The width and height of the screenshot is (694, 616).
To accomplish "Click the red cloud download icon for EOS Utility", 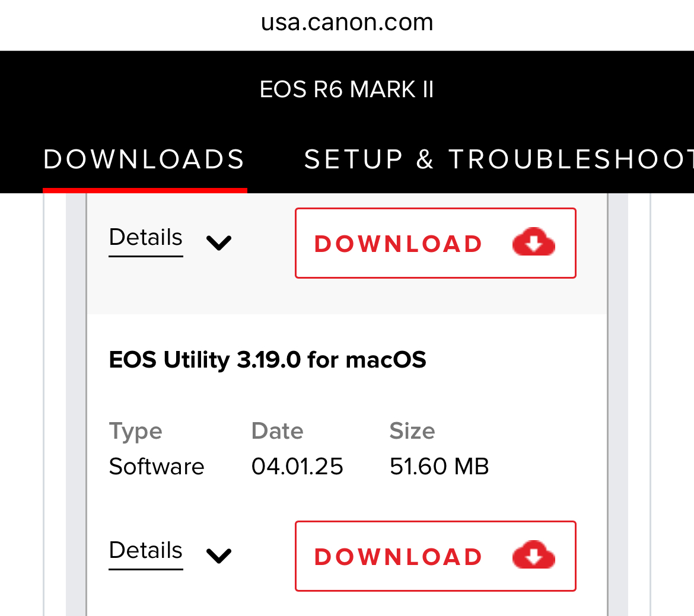I will coord(533,556).
